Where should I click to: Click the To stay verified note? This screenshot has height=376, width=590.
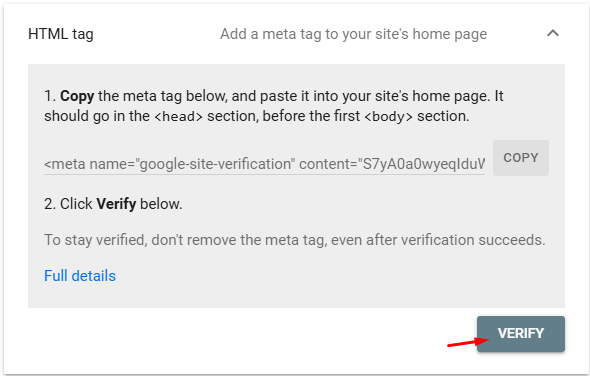[x=295, y=240]
